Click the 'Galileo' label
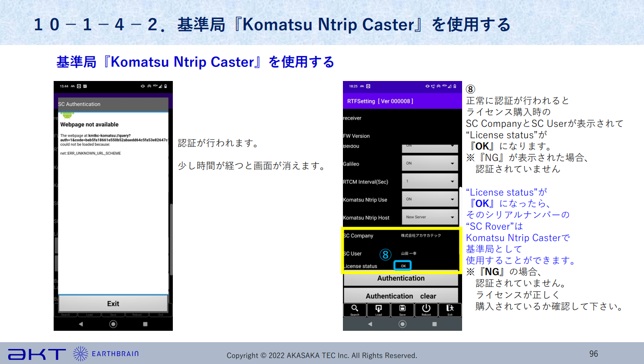The image size is (644, 364). point(351,164)
